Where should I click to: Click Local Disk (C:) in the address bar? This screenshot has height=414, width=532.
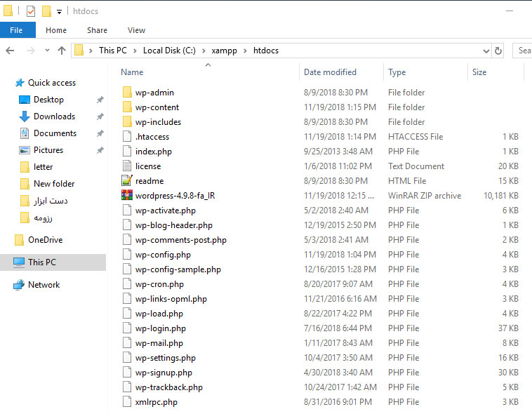tap(169, 51)
